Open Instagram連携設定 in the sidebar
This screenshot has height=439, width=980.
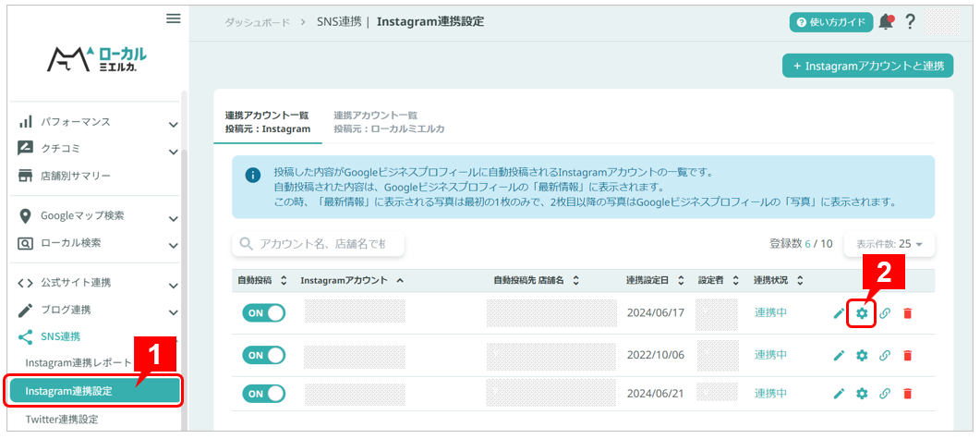coord(95,392)
